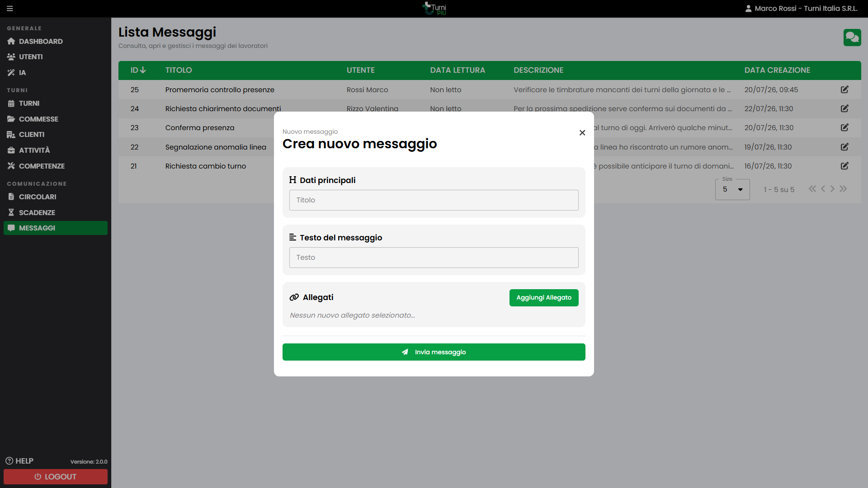Go to the previous page

(x=823, y=189)
